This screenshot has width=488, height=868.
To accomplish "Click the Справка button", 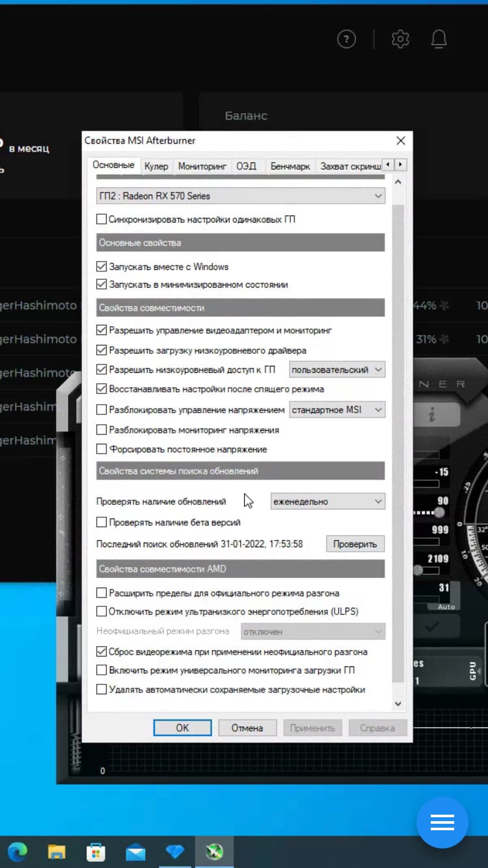I will click(x=377, y=728).
